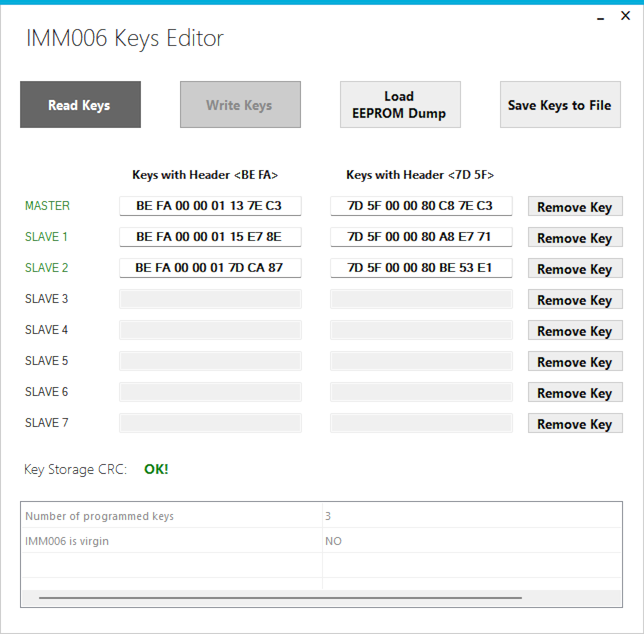644x634 pixels.
Task: Click the 'NO' value cell
Action: pyautogui.click(x=472, y=541)
